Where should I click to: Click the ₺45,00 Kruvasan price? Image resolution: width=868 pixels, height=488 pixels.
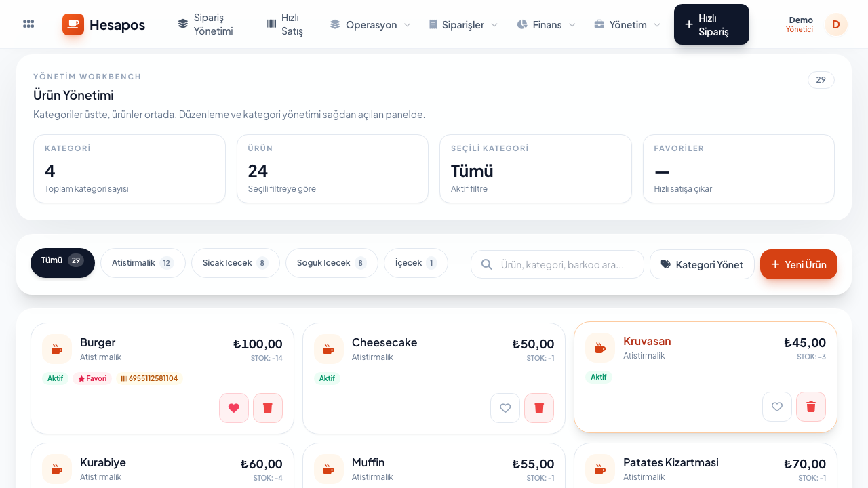click(805, 342)
